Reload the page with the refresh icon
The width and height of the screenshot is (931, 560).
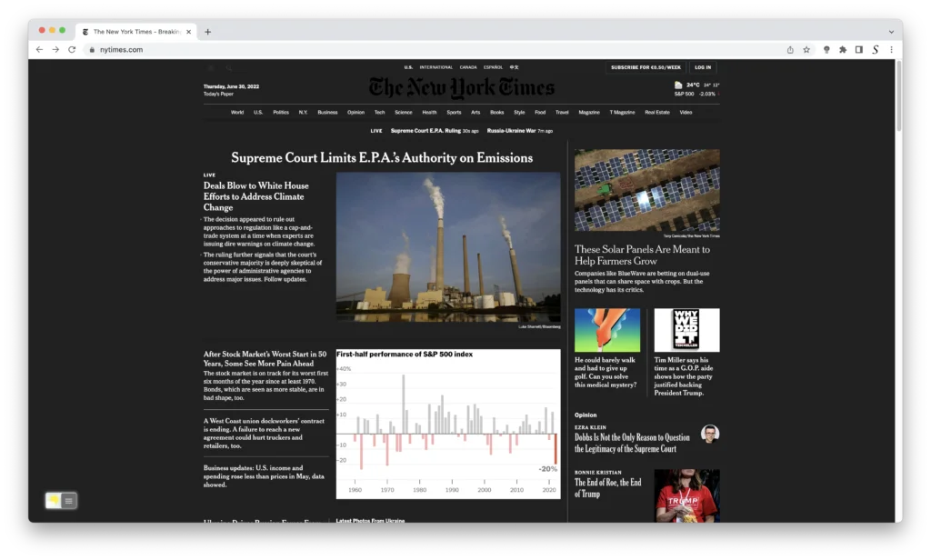pos(72,50)
